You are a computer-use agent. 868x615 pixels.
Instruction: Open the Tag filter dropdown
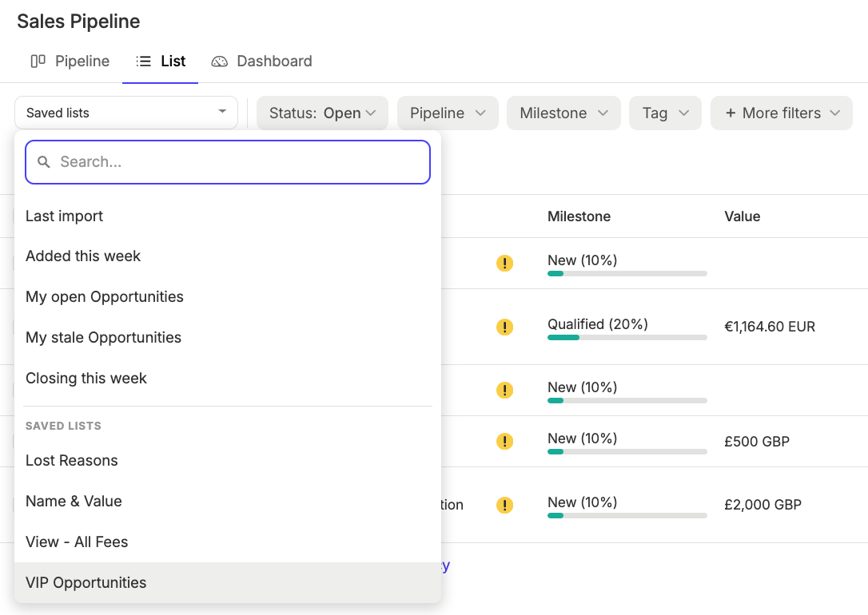[666, 113]
